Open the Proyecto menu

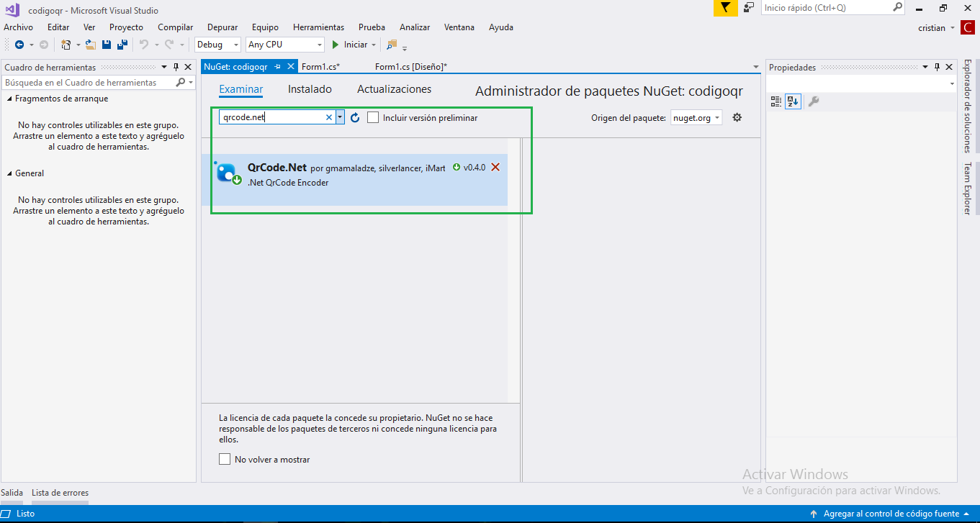click(126, 27)
